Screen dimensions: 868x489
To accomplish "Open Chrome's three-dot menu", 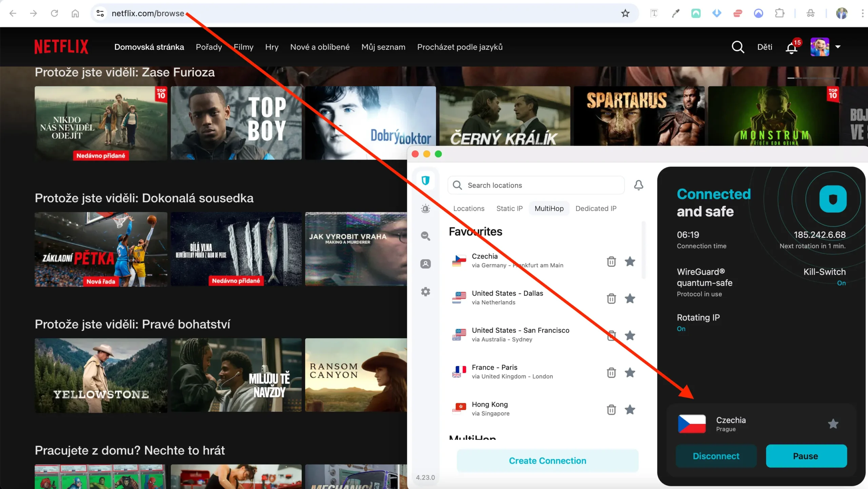I will pyautogui.click(x=863, y=13).
